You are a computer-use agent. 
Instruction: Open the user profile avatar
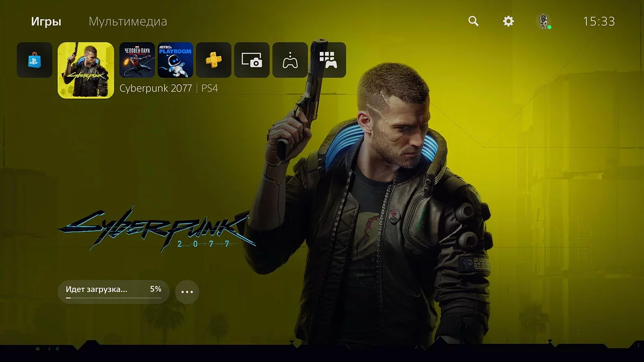click(544, 21)
